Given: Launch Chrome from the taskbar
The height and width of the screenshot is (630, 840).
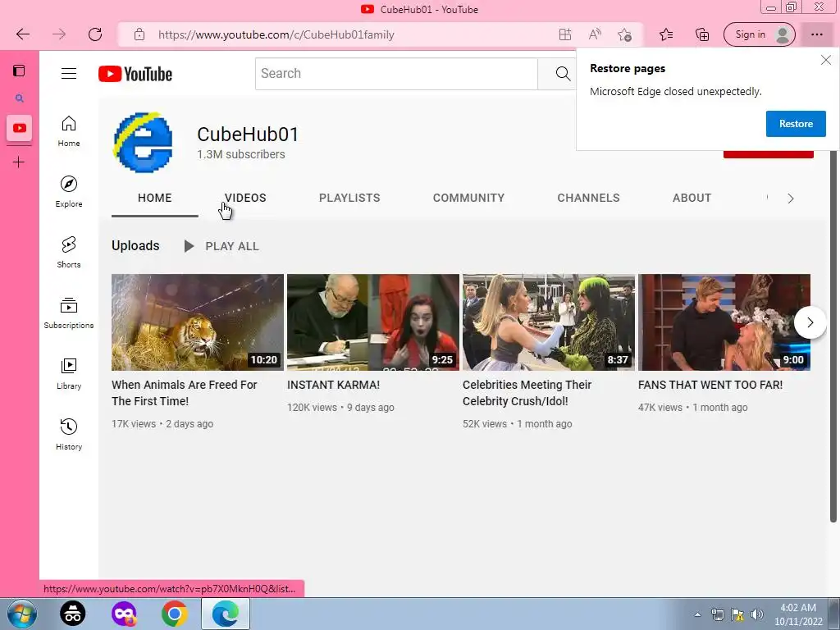Looking at the screenshot, I should point(175,614).
